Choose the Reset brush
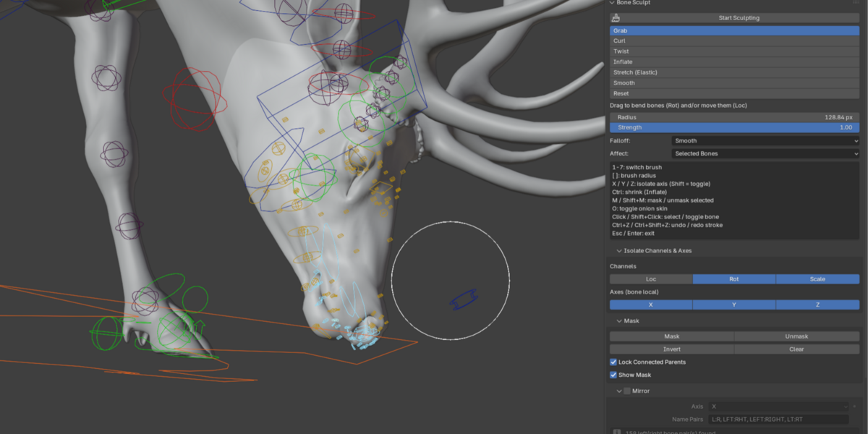This screenshot has width=868, height=434. click(735, 93)
